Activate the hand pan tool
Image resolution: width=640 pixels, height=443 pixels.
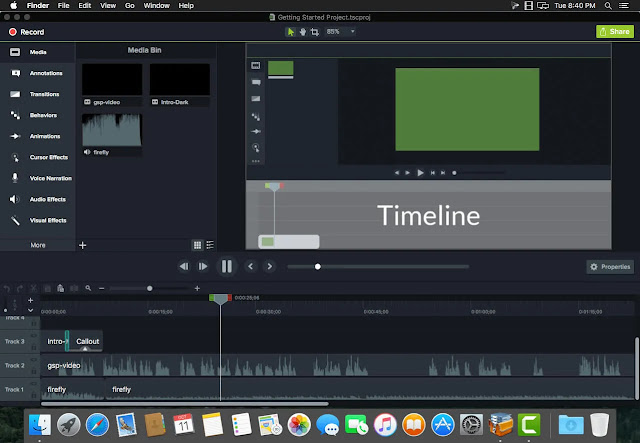click(x=302, y=32)
